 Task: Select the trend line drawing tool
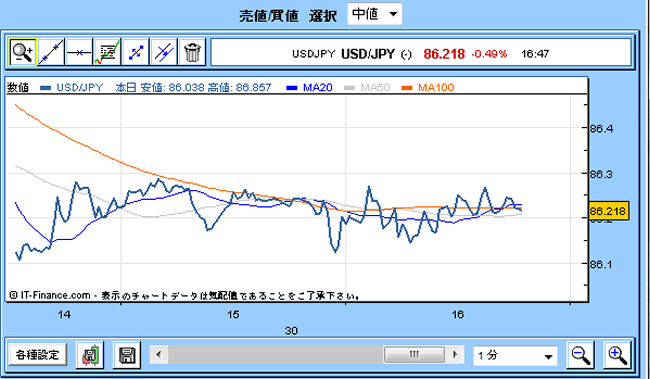[51, 52]
